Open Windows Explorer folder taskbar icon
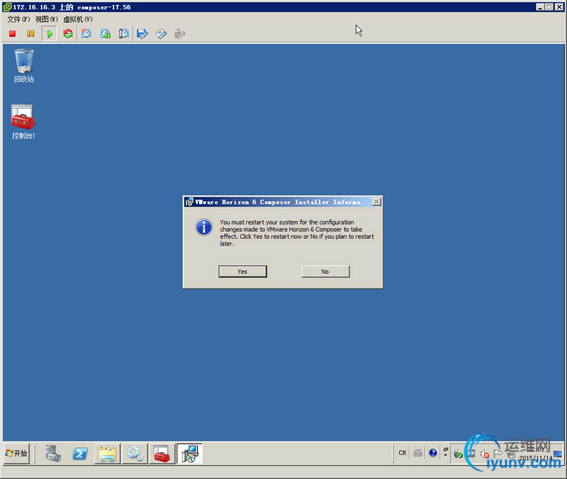Image resolution: width=567 pixels, height=479 pixels. 107,454
